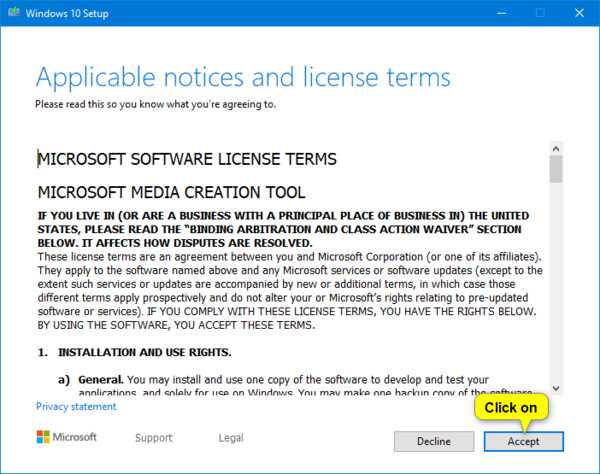Click the yellow "Click on" callout
Viewport: 600px width, 474px height.
(510, 408)
